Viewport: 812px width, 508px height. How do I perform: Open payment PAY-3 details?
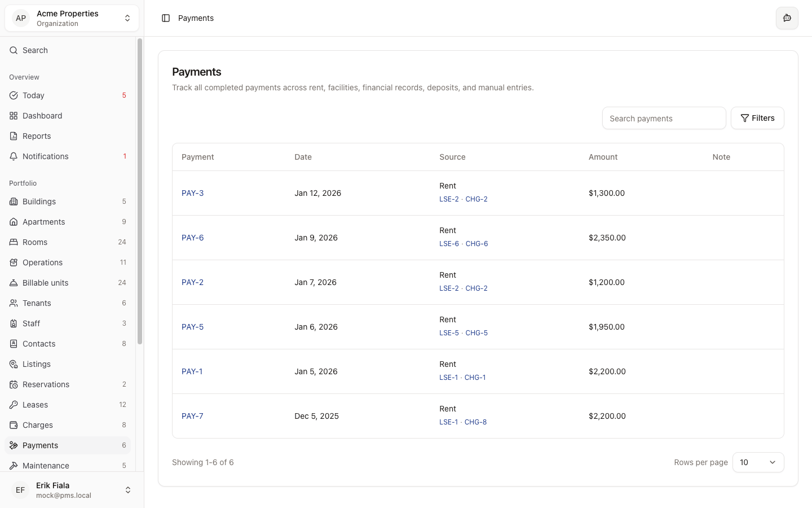(x=192, y=193)
